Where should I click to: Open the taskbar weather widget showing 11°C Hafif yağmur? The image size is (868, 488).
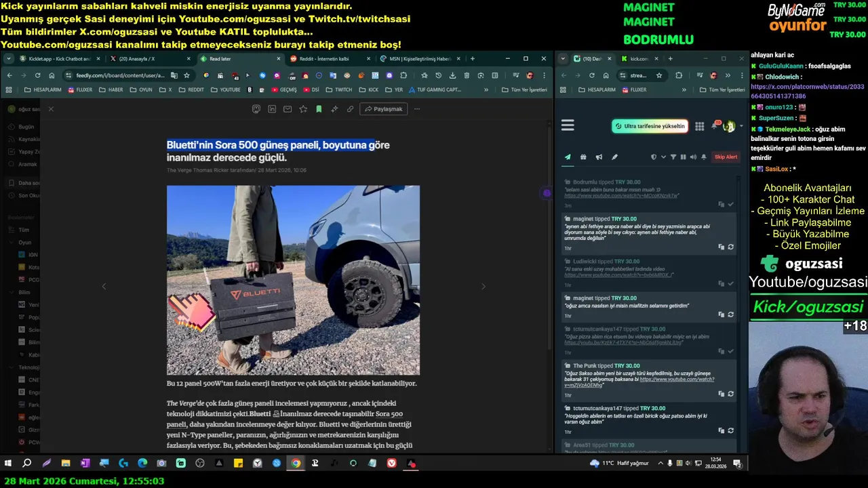point(618,463)
